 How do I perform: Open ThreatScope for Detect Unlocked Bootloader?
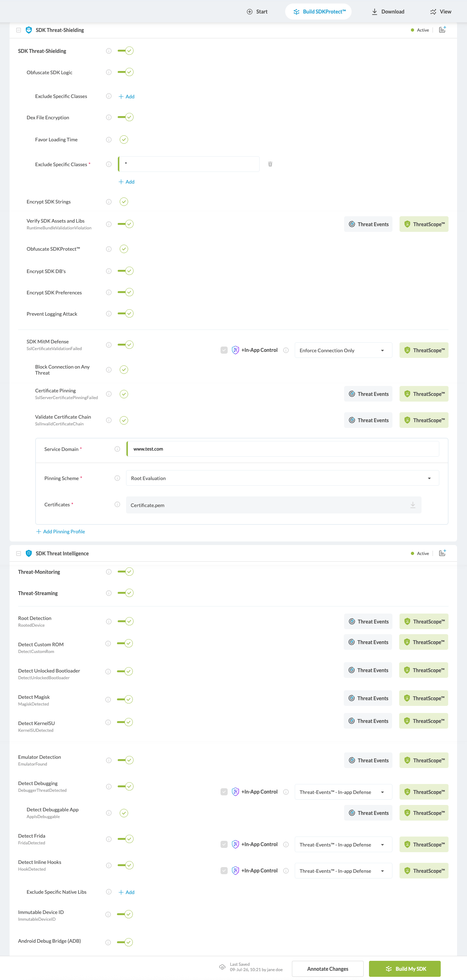423,670
